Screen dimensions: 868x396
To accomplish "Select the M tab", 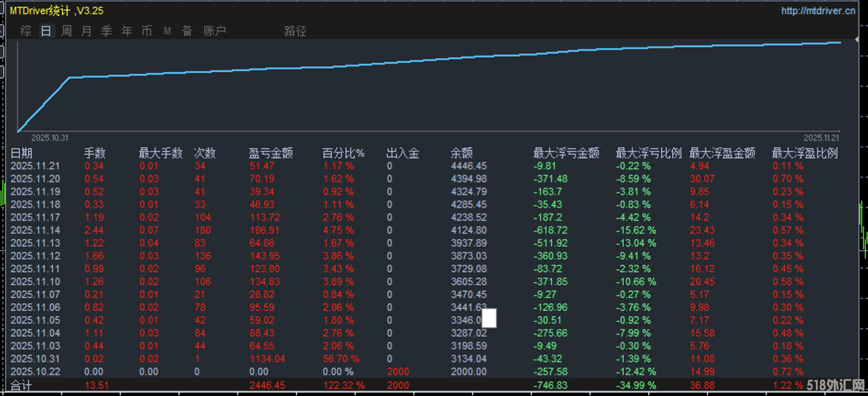I will click(x=167, y=31).
